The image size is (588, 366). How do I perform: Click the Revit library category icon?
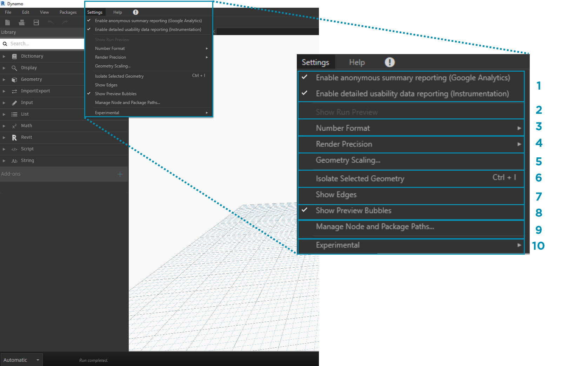[x=14, y=137]
